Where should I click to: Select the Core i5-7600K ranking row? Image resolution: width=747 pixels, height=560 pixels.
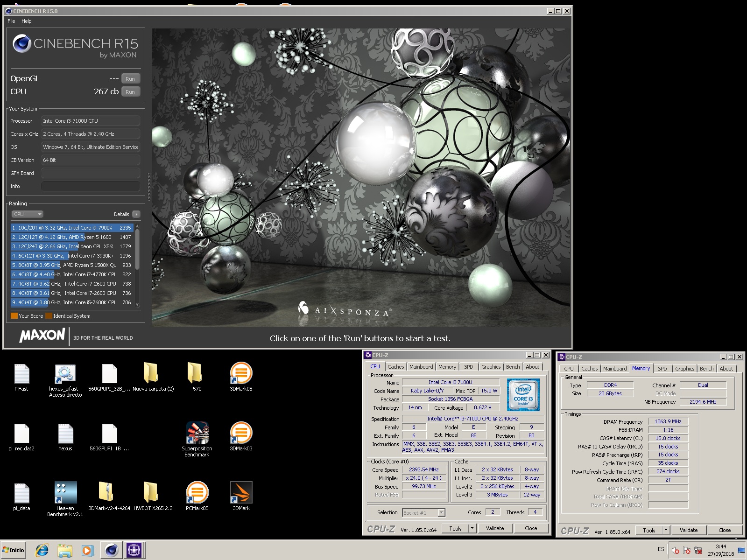coord(72,302)
